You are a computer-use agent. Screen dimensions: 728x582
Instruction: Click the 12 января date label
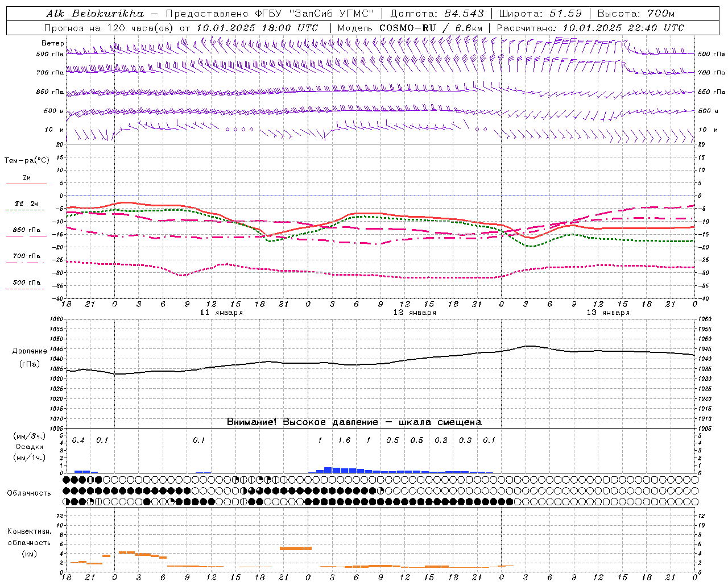[x=415, y=313]
